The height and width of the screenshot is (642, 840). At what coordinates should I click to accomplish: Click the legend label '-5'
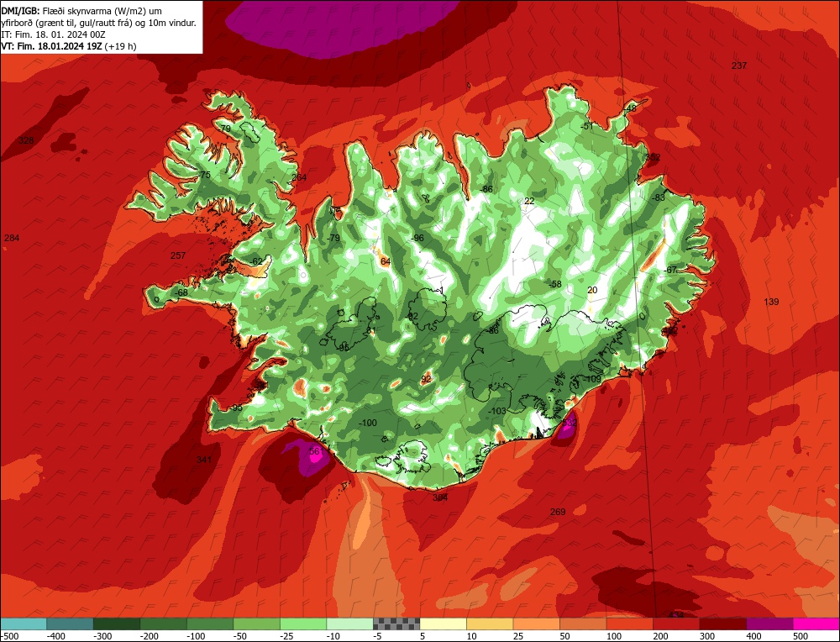[377, 636]
